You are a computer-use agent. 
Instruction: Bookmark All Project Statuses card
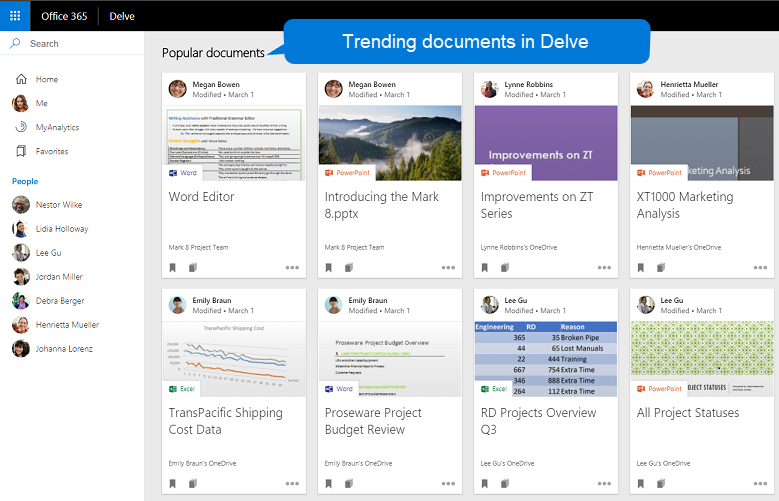tap(640, 484)
